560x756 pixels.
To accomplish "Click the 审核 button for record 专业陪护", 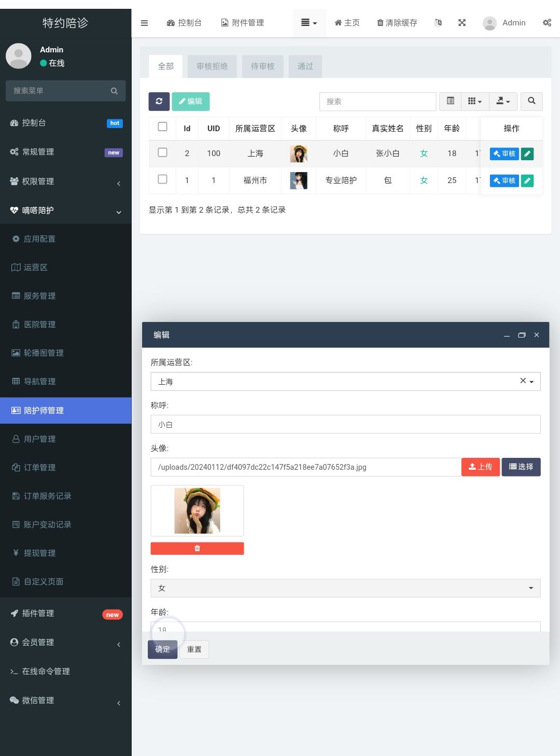I will [x=503, y=180].
